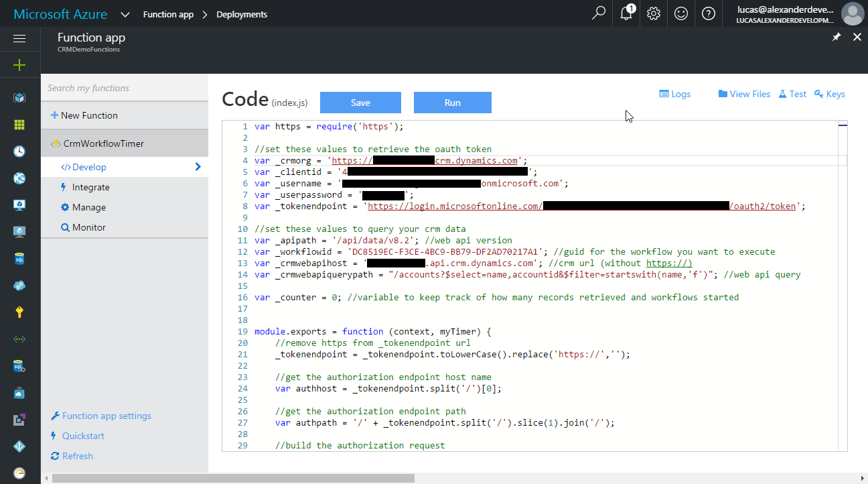Screen dimensions: 868x484
Task: Open the Develop tab
Action: click(125, 167)
